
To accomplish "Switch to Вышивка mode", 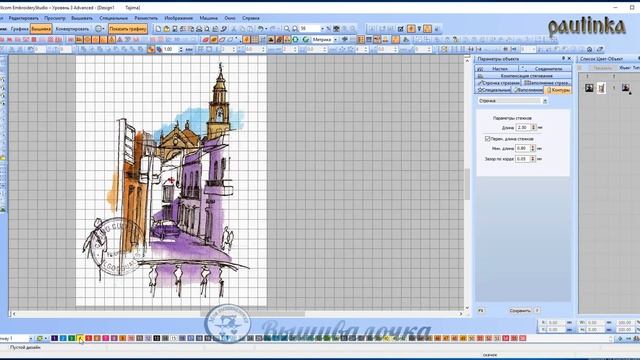I will pyautogui.click(x=41, y=29).
